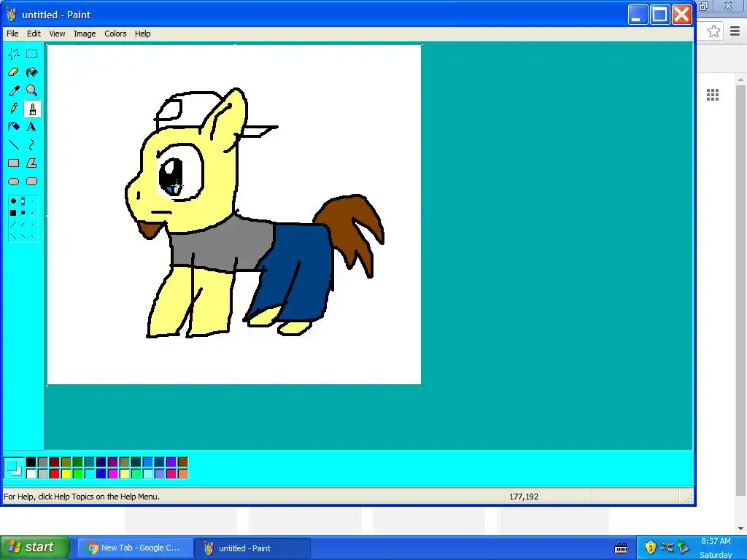Viewport: 747px width, 560px height.
Task: Open the File menu
Action: click(x=12, y=34)
